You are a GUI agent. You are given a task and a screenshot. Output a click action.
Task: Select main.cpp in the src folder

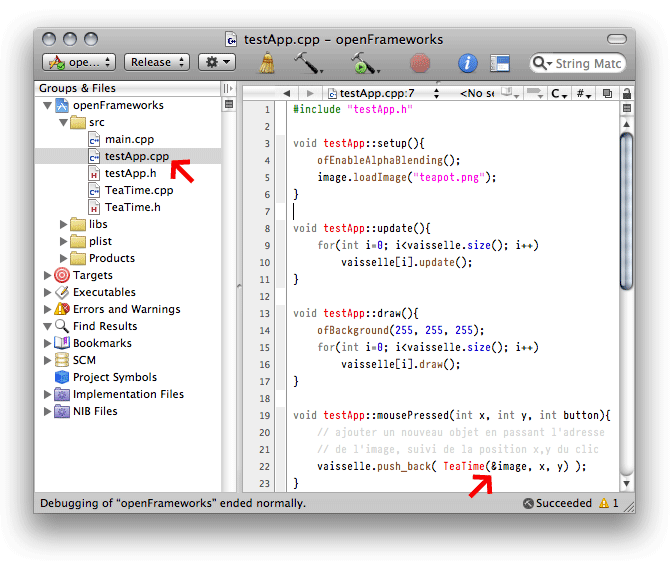coord(129,139)
